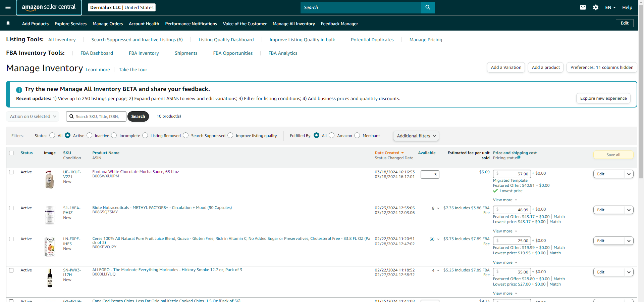Open Edit dropdown arrow for Fontana row
644x302 pixels.
[629, 174]
